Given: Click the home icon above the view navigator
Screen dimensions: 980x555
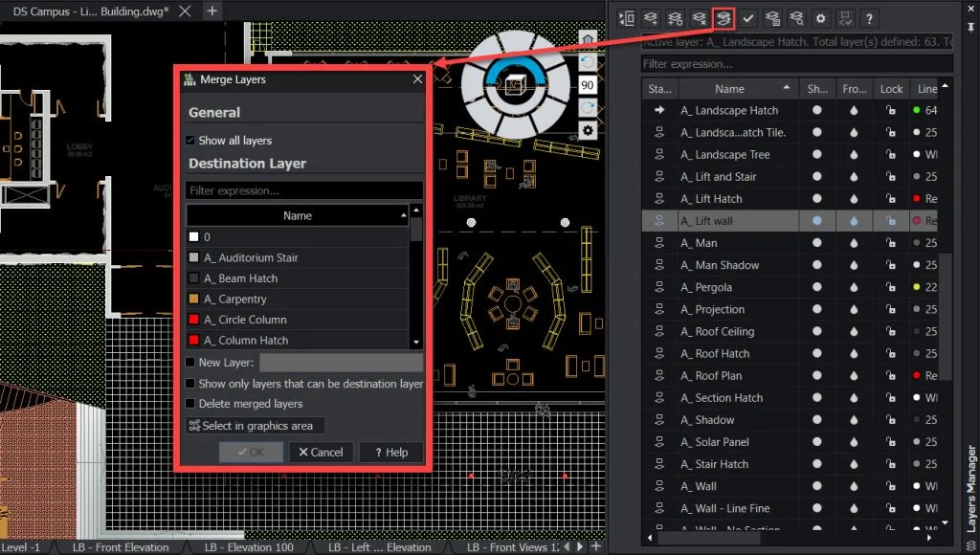Looking at the screenshot, I should pyautogui.click(x=588, y=38).
